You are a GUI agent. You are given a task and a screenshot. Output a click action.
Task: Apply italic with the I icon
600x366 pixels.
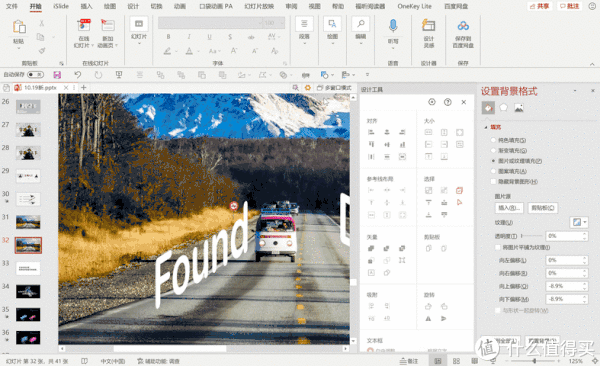pyautogui.click(x=189, y=37)
